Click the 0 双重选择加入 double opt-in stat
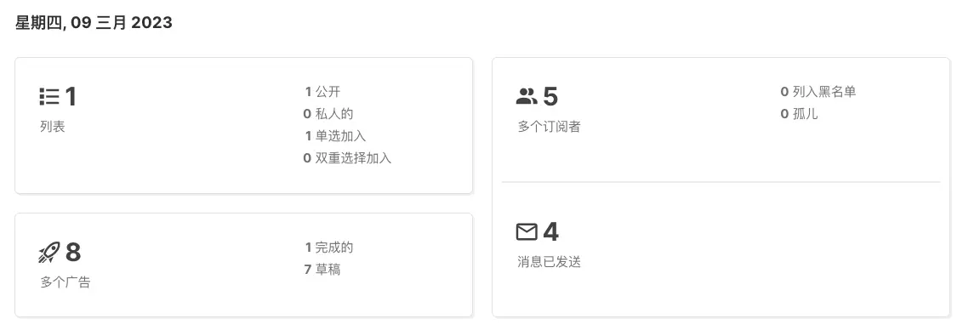 (x=347, y=158)
